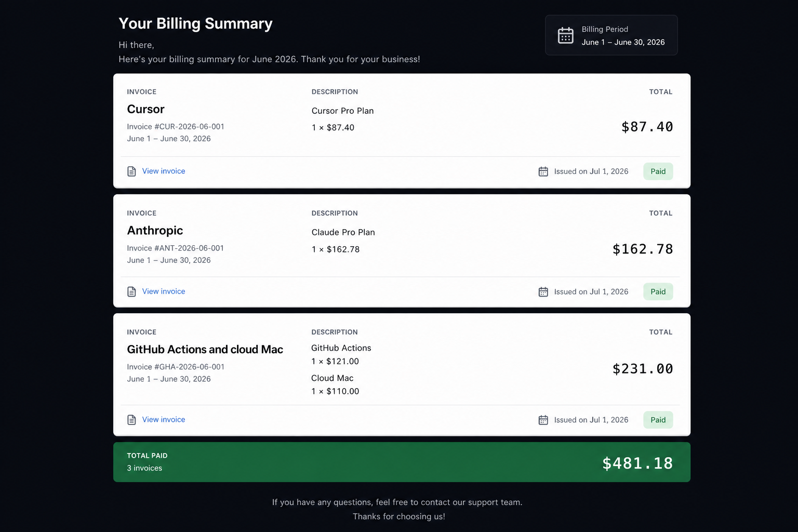The height and width of the screenshot is (532, 798).
Task: Click the calendar icon in the Cursor invoice footer
Action: click(x=543, y=171)
